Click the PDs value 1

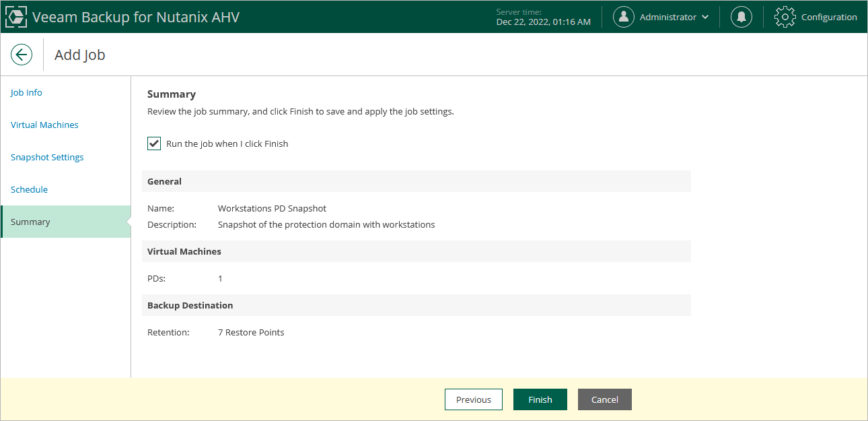click(220, 278)
